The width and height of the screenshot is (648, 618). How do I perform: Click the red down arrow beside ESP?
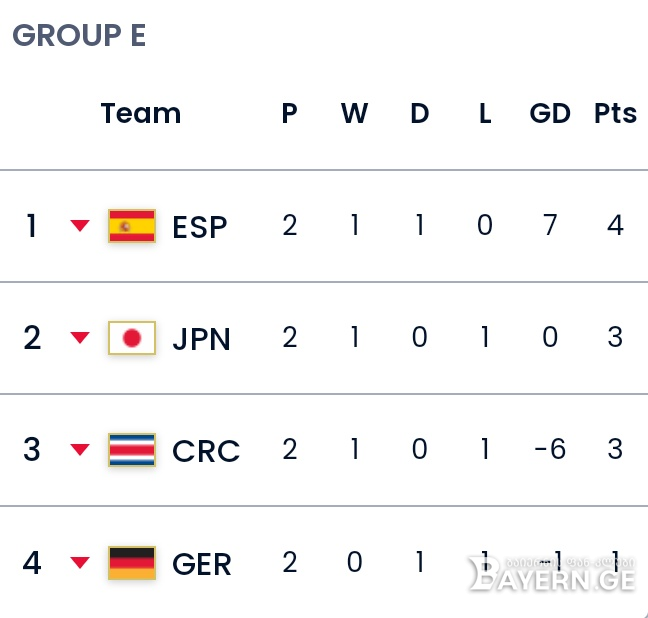click(x=80, y=226)
